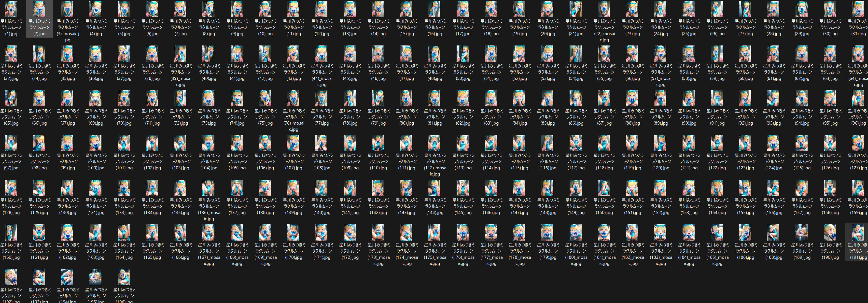Viewport: 868px width, 303px height.
Task: Click the name "星川みつき ラクルムーン (108).jpg"
Action: pyautogui.click(x=322, y=161)
